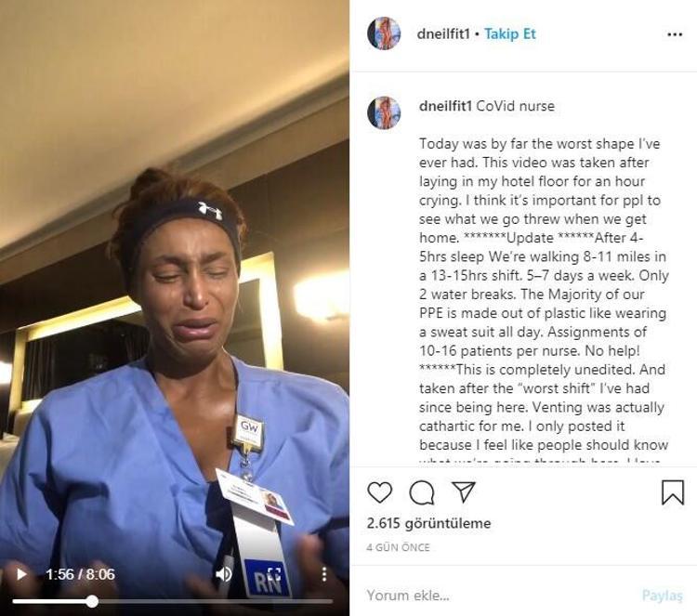Open the video's vertical three-dot menu
697x616 pixels.
(x=324, y=574)
